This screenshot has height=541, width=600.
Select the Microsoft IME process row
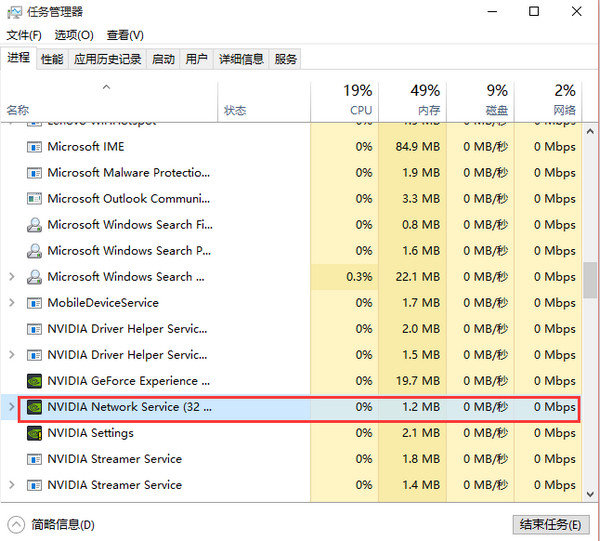point(291,147)
